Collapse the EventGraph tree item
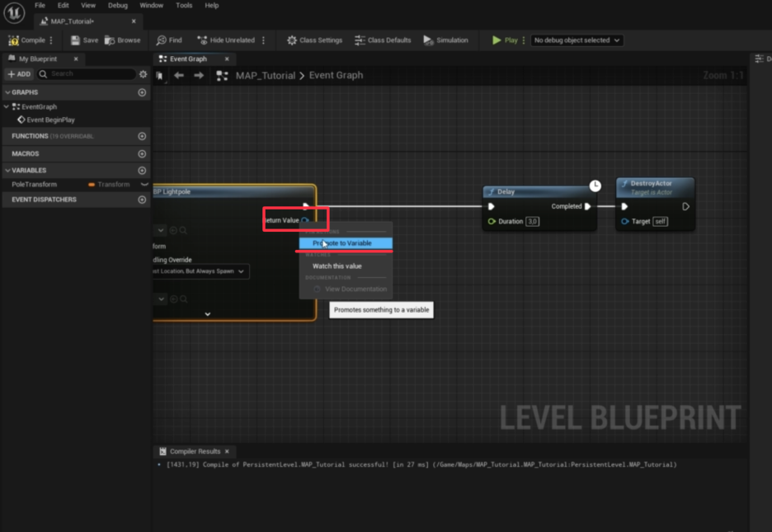The width and height of the screenshot is (772, 532). (x=6, y=106)
